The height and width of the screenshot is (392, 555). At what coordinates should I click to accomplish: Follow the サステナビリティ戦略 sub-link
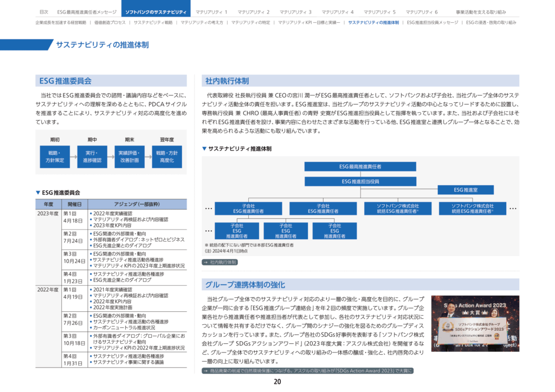(x=153, y=23)
